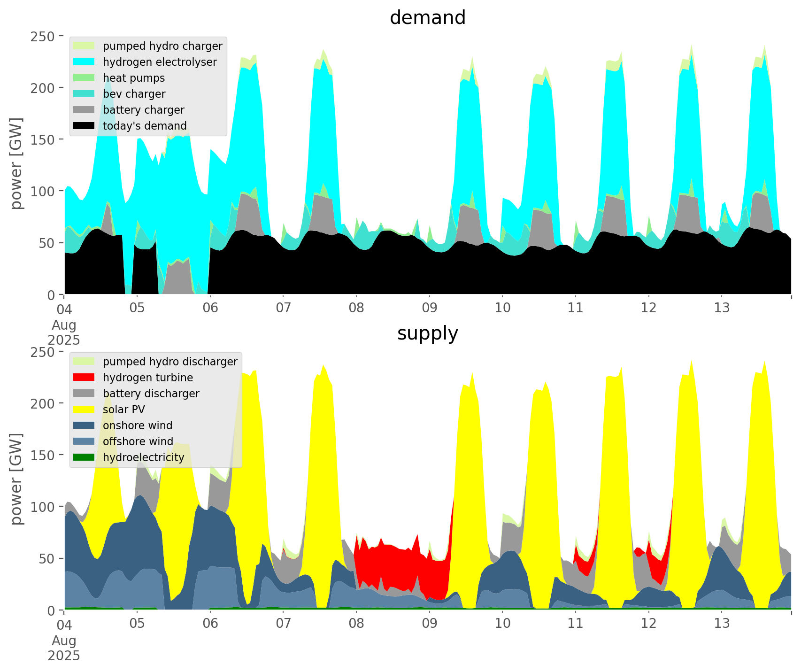This screenshot has width=801, height=672.
Task: Select the battery charger gray legend swatch
Action: (x=84, y=110)
